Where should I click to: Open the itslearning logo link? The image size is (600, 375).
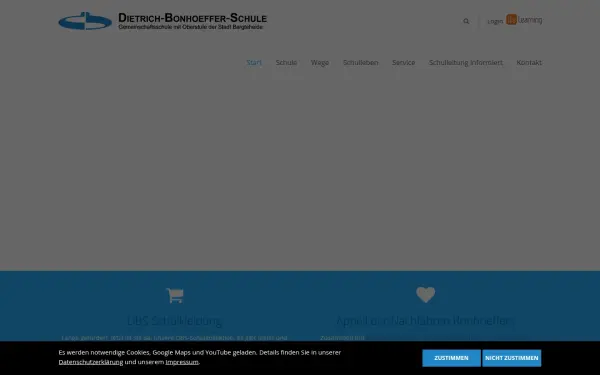524,20
